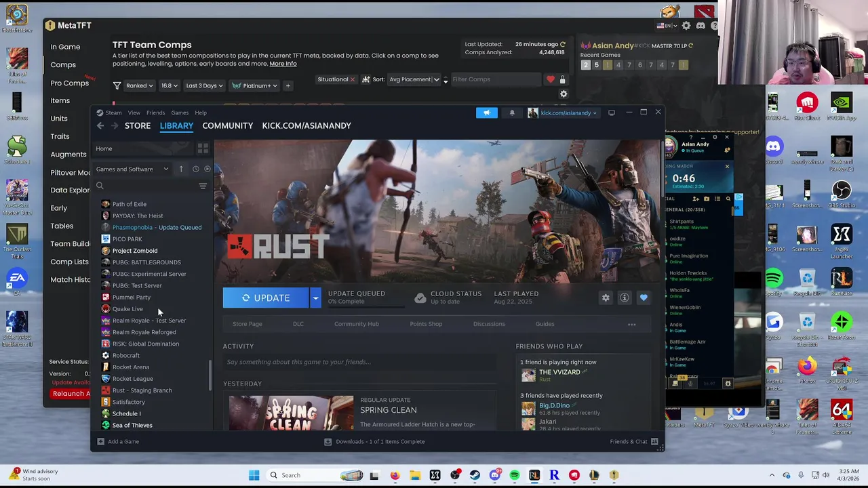
Task: Toggle Rust favorite heart icon
Action: (x=644, y=298)
